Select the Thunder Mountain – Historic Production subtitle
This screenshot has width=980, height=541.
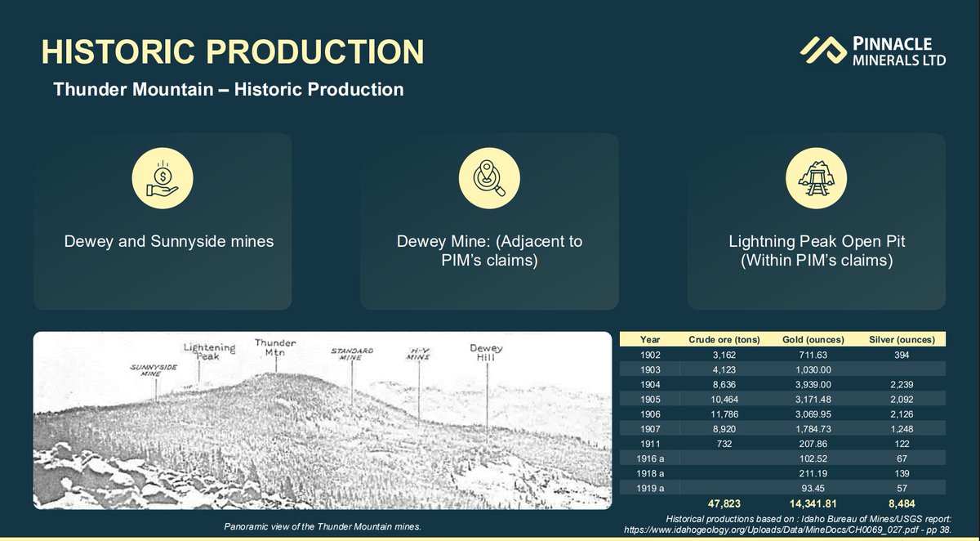(x=229, y=90)
